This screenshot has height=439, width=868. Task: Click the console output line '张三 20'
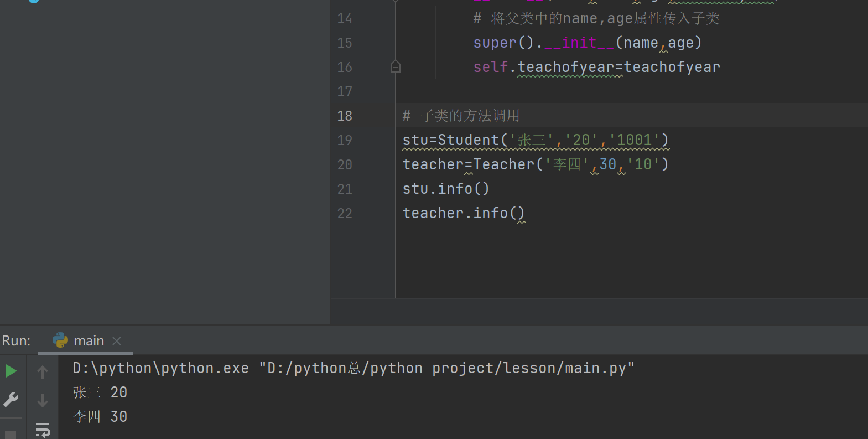100,392
